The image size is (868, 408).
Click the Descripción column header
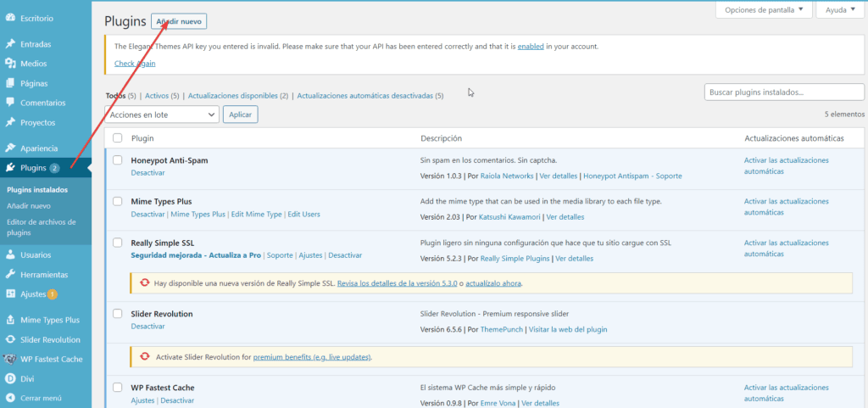(441, 138)
